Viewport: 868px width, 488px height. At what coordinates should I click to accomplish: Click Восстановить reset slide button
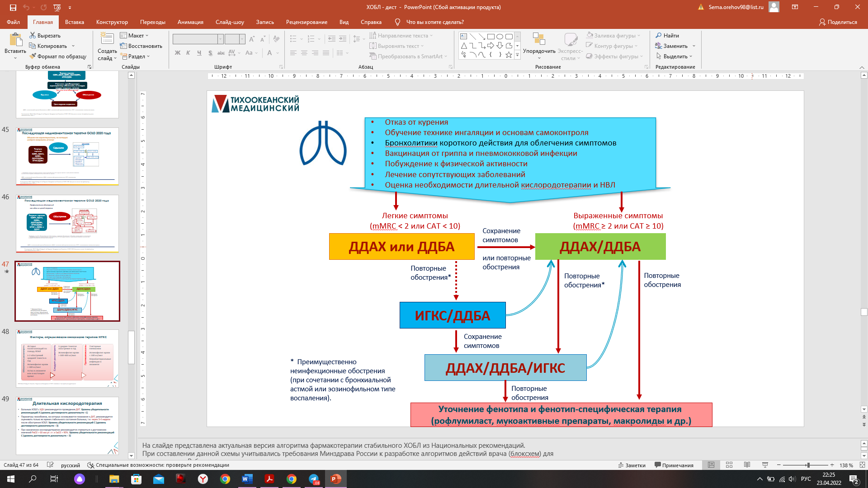click(141, 46)
